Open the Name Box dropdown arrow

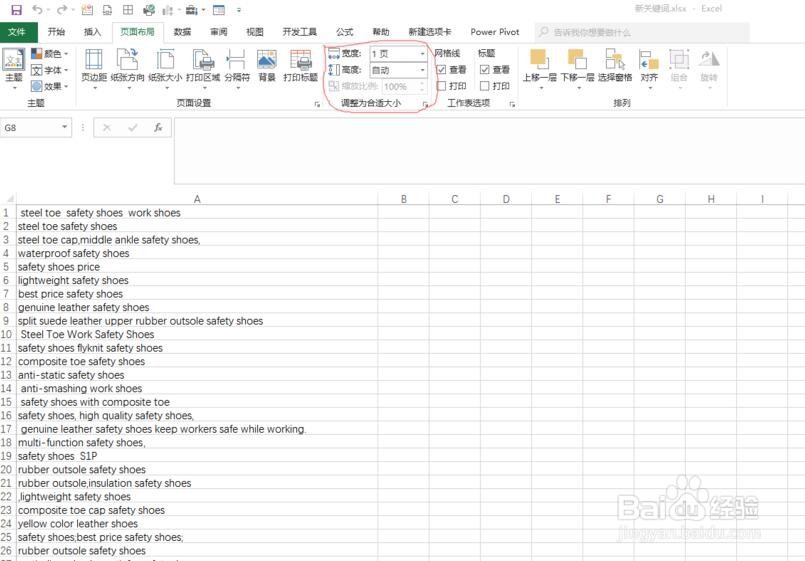pyautogui.click(x=65, y=127)
